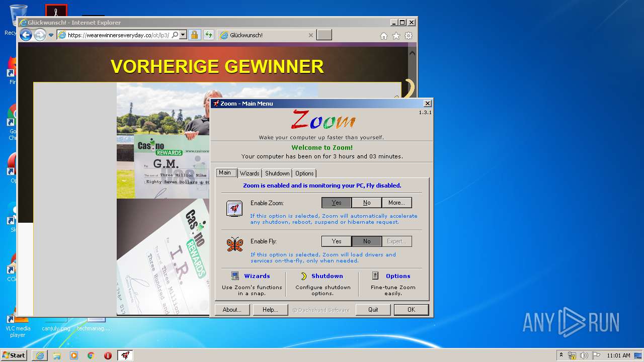Click the taskbar clock
Screen dimensions: 644x362
point(618,355)
